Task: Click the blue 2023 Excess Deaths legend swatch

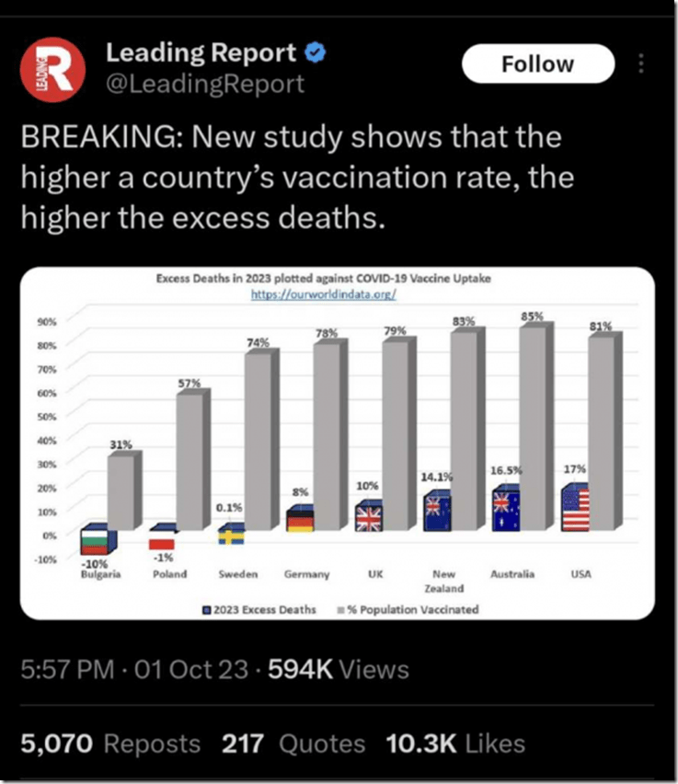Action: pos(207,609)
